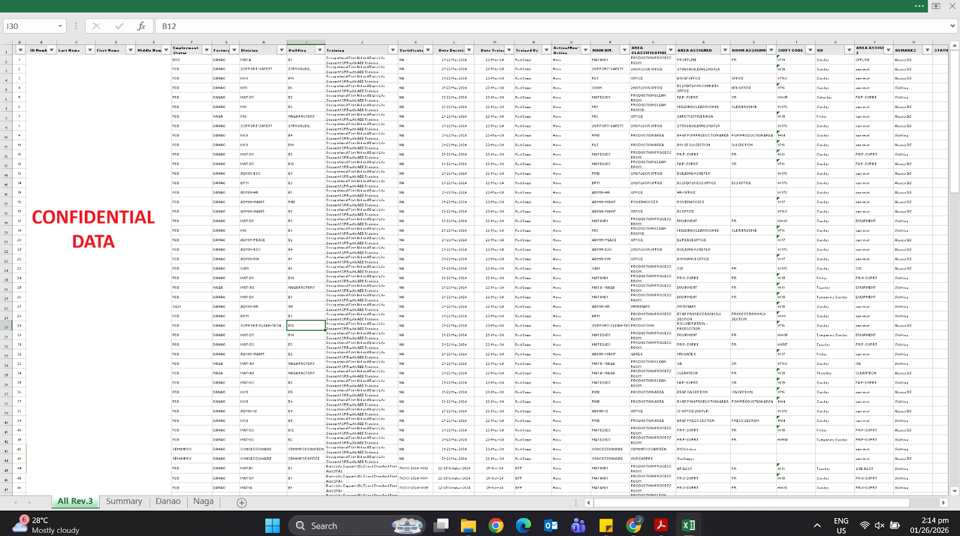Open the Training column filter dropdown

click(x=392, y=50)
